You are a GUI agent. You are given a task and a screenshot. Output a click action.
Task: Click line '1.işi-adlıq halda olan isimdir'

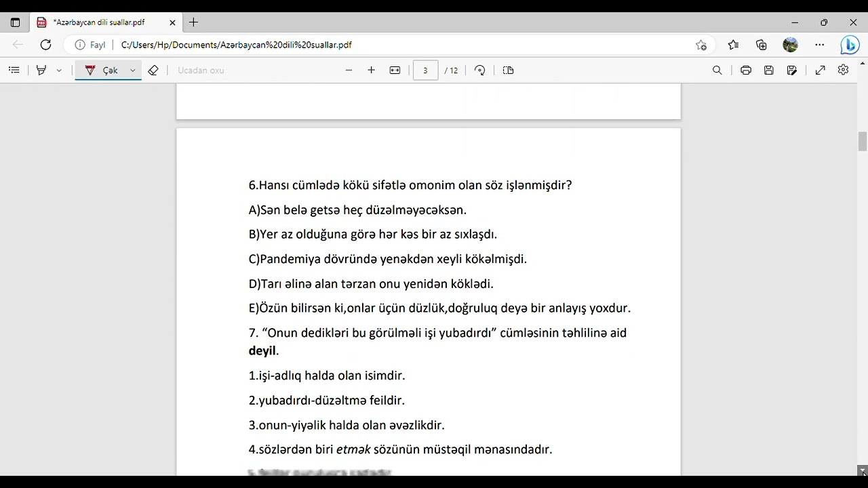pyautogui.click(x=327, y=375)
